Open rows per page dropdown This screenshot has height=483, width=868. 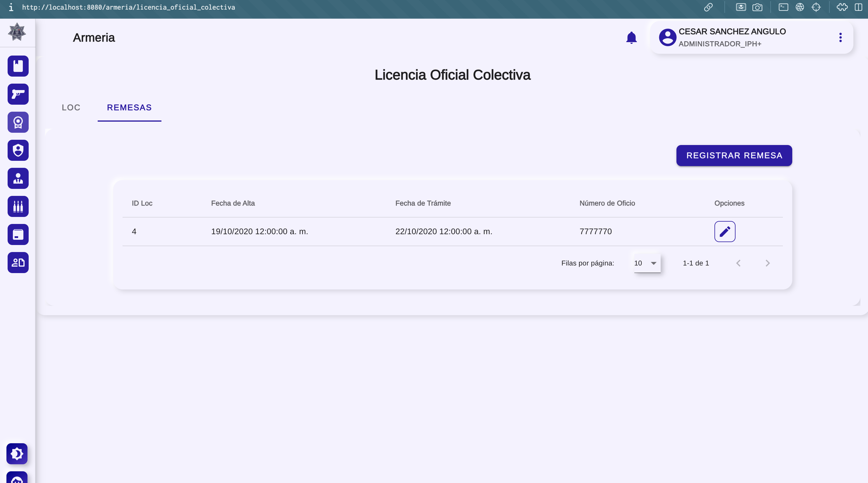[647, 263]
